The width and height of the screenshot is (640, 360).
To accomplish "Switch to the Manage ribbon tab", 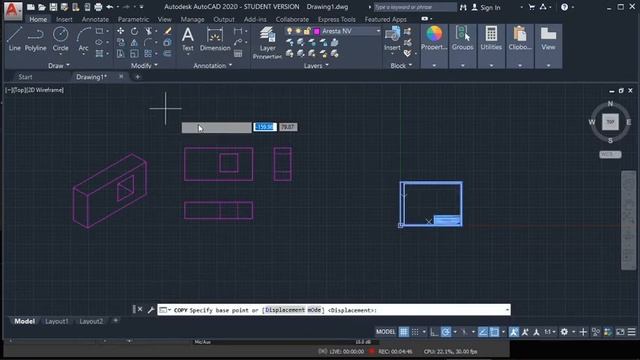I will 192,19.
